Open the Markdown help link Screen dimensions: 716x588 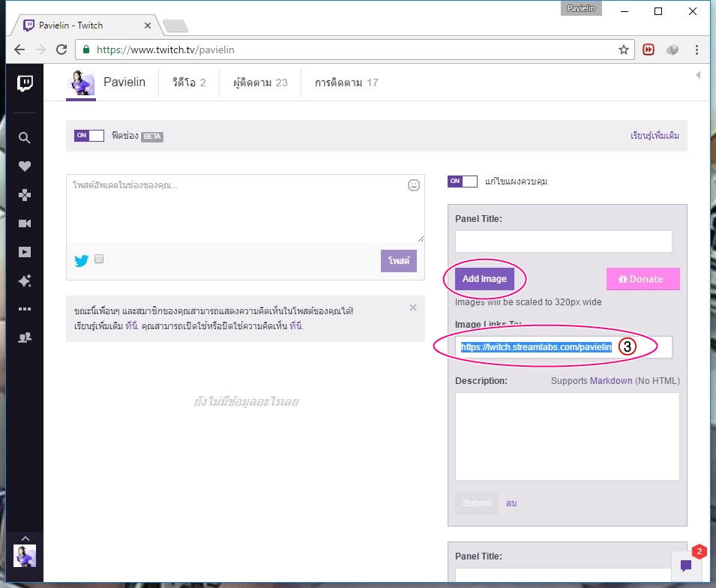(x=611, y=380)
